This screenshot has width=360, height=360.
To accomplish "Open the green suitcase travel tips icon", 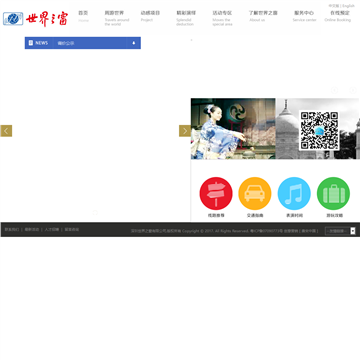I will coord(333,193).
